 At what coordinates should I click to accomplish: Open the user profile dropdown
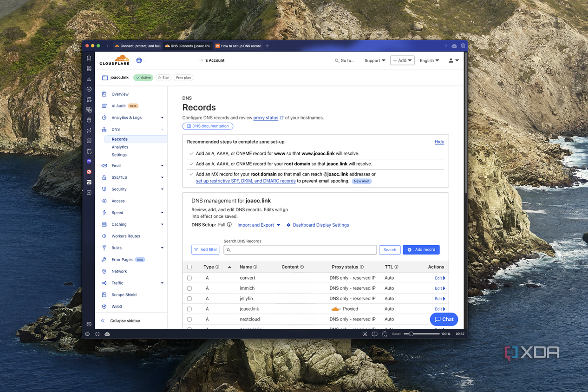pos(454,60)
